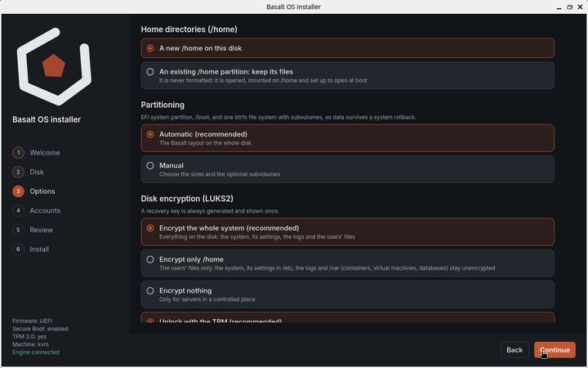Click the Continue button

tap(555, 350)
